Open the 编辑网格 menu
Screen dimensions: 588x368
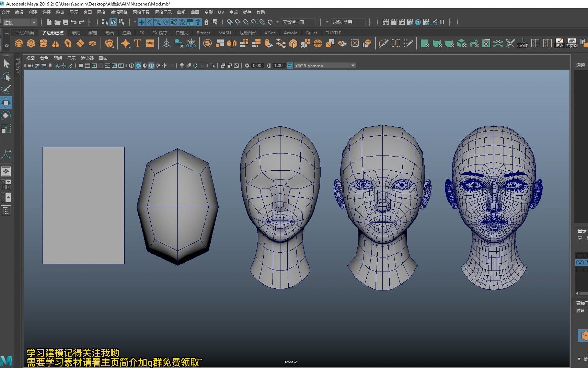pos(119,12)
